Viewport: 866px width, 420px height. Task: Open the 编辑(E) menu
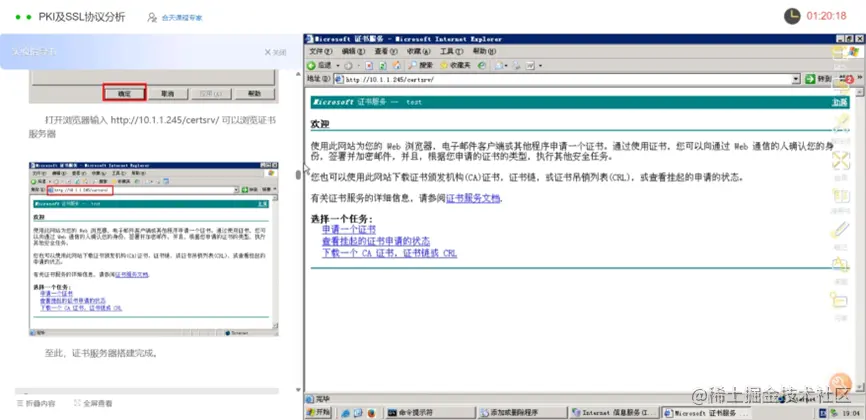pyautogui.click(x=353, y=51)
